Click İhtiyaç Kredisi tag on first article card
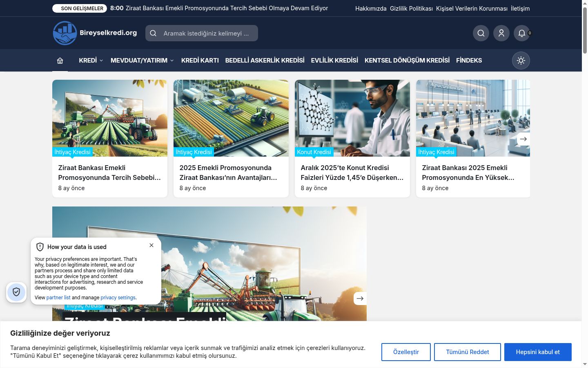 tap(73, 152)
